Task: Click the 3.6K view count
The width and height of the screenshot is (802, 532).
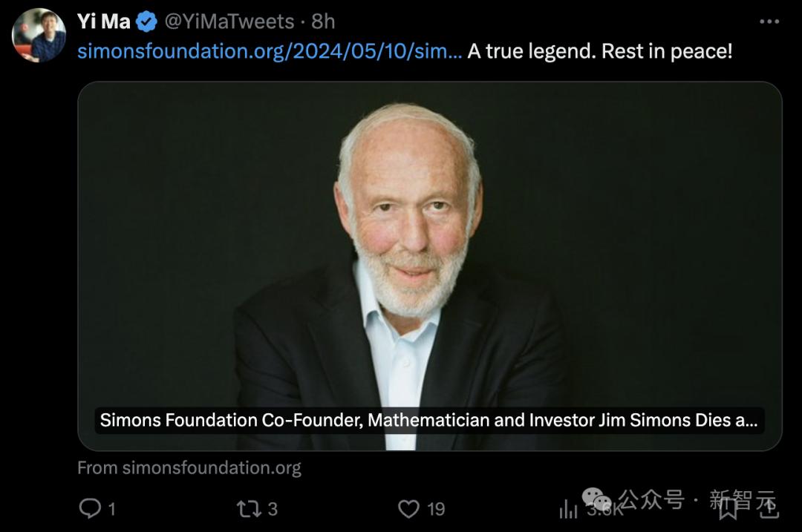Action: pyautogui.click(x=603, y=509)
